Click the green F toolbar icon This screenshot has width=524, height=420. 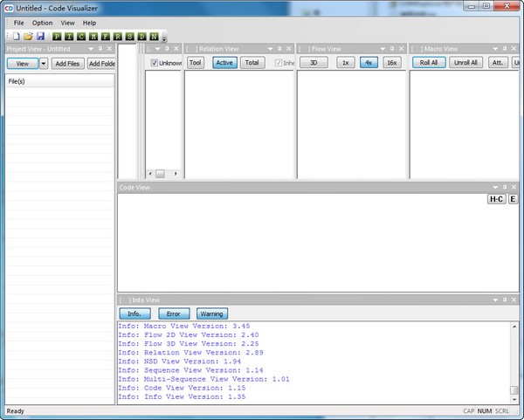106,36
